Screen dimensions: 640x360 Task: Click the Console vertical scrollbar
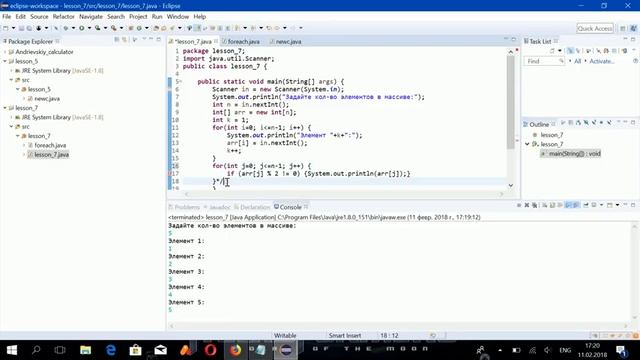click(x=634, y=271)
